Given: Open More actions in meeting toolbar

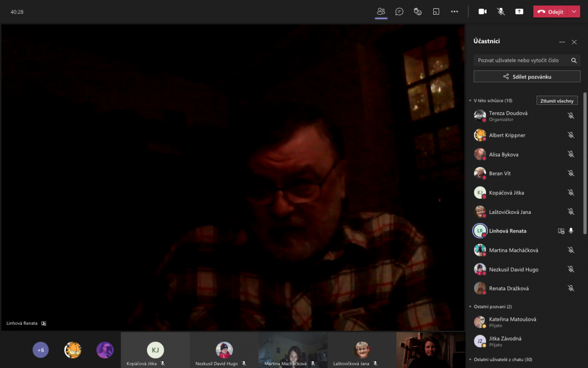Looking at the screenshot, I should pos(454,11).
